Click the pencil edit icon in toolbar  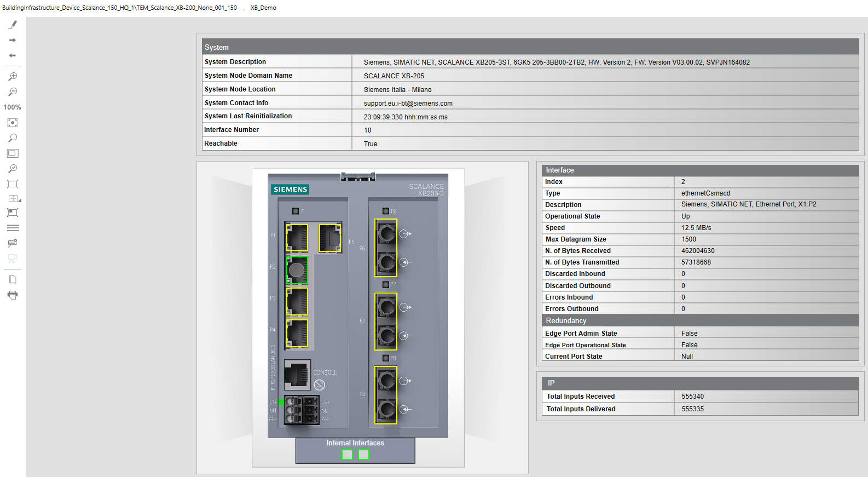[13, 25]
